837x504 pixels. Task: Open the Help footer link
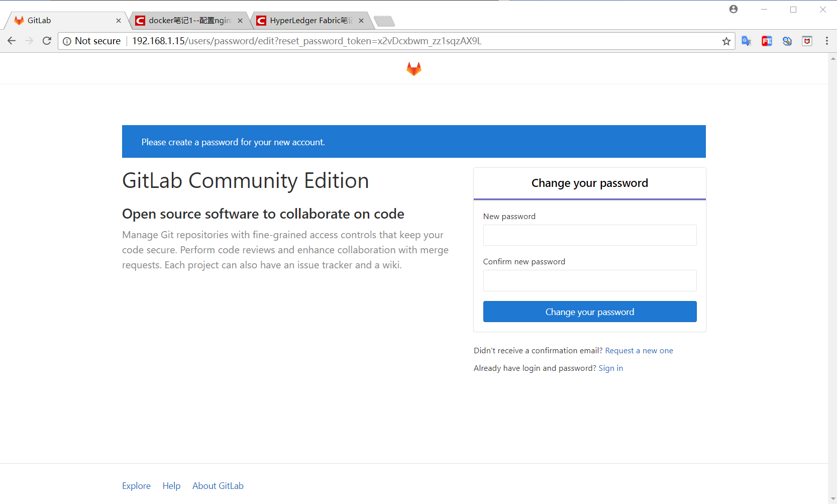pos(171,486)
